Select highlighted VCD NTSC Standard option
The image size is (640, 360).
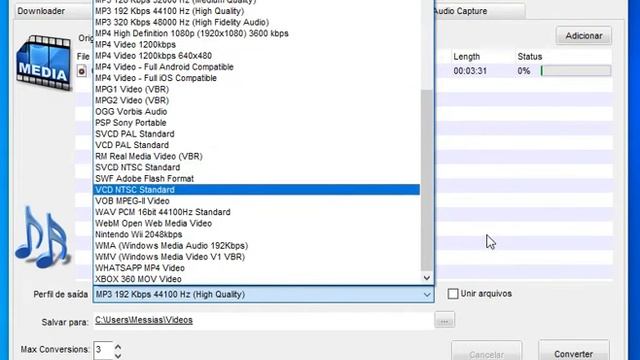pyautogui.click(x=256, y=190)
